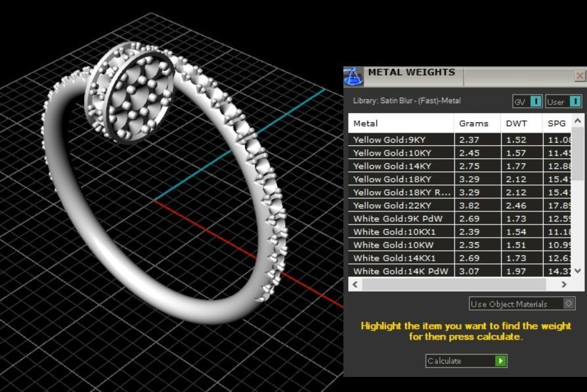The width and height of the screenshot is (587, 392).
Task: Click DWT value 2.46 for 22KY
Action: click(516, 205)
